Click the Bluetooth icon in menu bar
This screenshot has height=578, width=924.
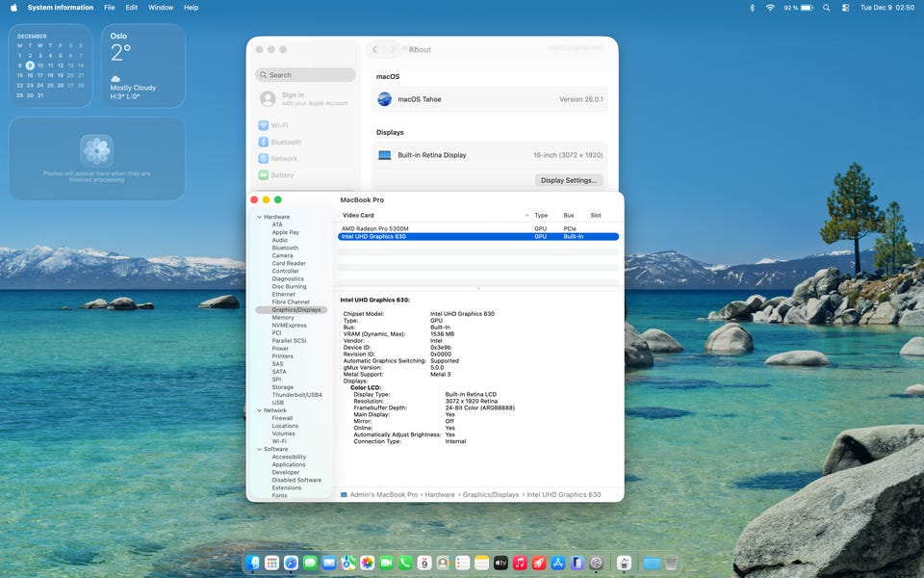coord(752,7)
